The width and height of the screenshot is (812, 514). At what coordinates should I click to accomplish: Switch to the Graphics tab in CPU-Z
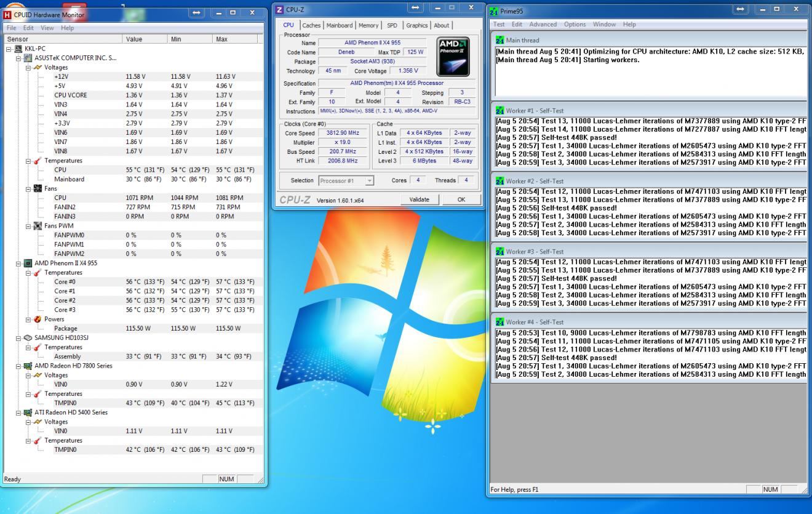point(416,25)
